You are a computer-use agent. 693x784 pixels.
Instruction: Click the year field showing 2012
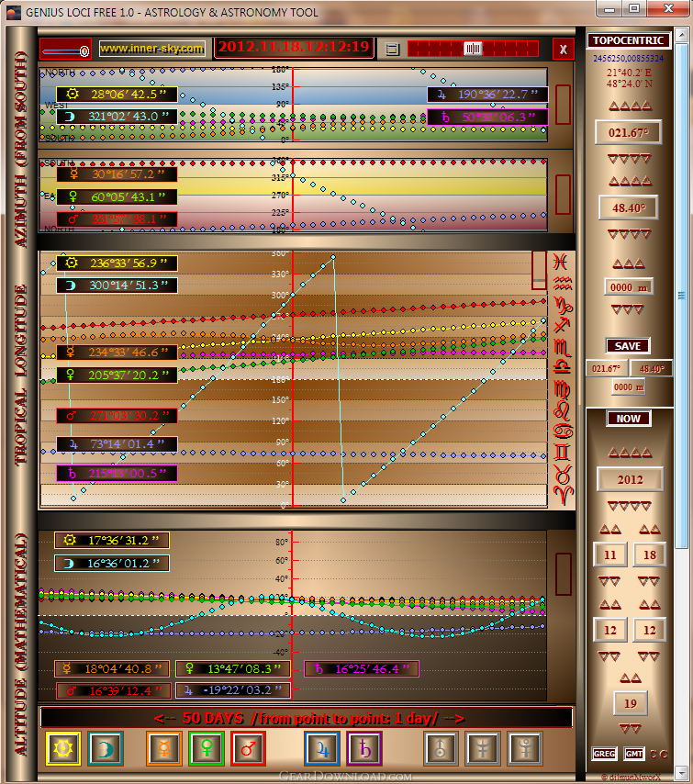[x=630, y=480]
